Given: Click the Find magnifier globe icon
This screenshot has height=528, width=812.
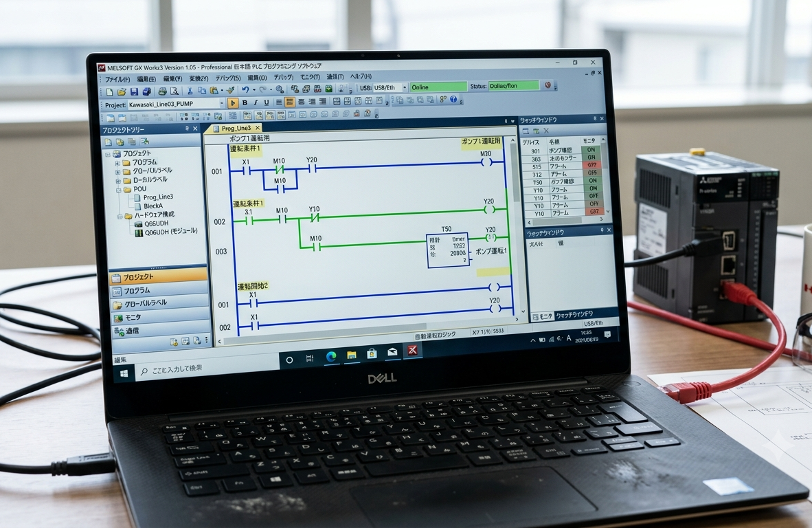Looking at the screenshot, I should [x=280, y=89].
